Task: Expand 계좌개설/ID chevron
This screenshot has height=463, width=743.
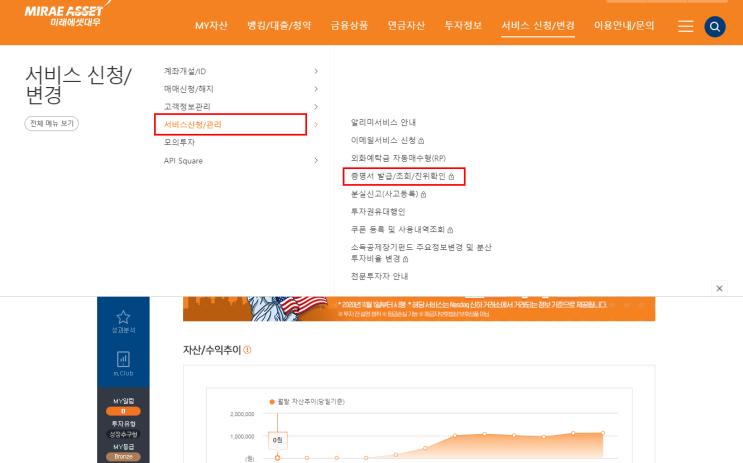Action: point(316,71)
